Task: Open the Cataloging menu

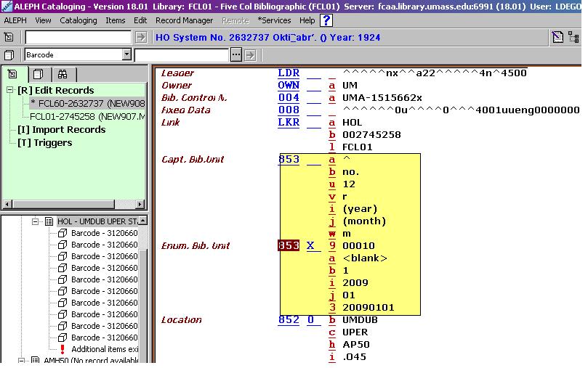Action: (x=78, y=20)
